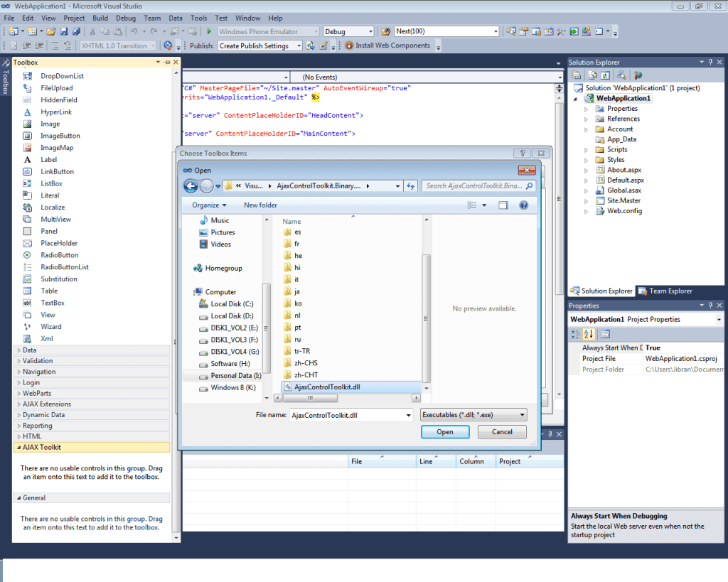Image resolution: width=728 pixels, height=582 pixels.
Task: Open the Organize dropdown menu
Action: click(x=210, y=205)
